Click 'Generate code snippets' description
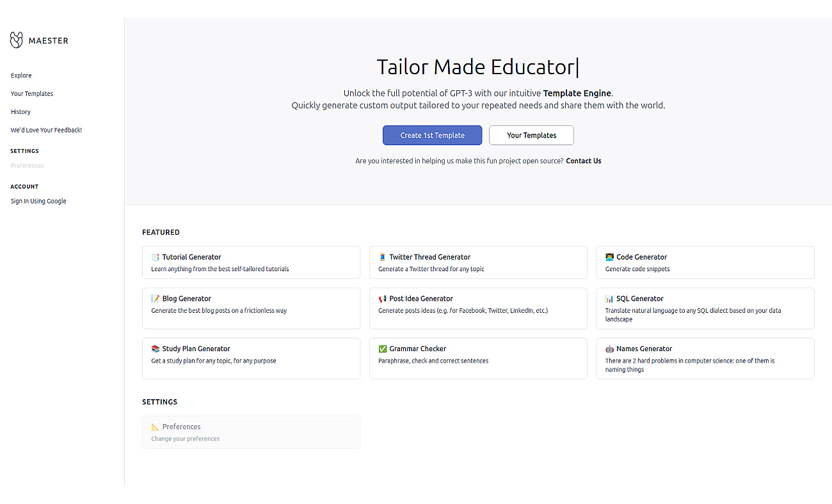The height and width of the screenshot is (504, 832). [637, 269]
